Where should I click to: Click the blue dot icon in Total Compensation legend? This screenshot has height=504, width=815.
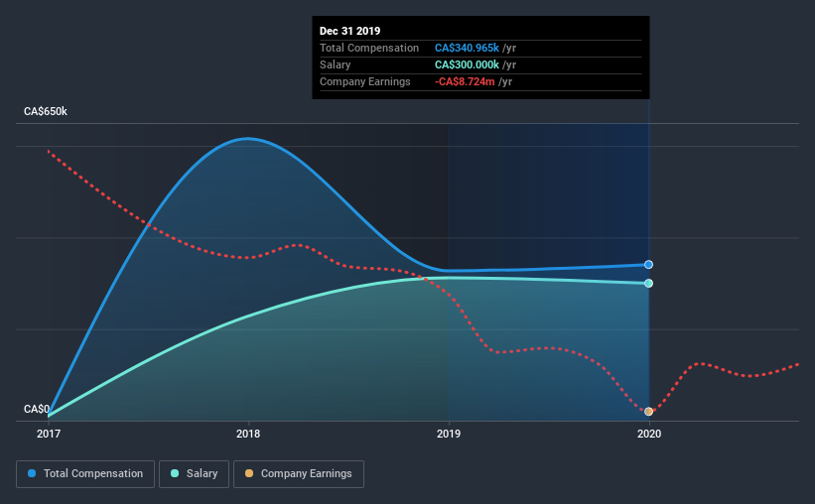click(x=32, y=473)
